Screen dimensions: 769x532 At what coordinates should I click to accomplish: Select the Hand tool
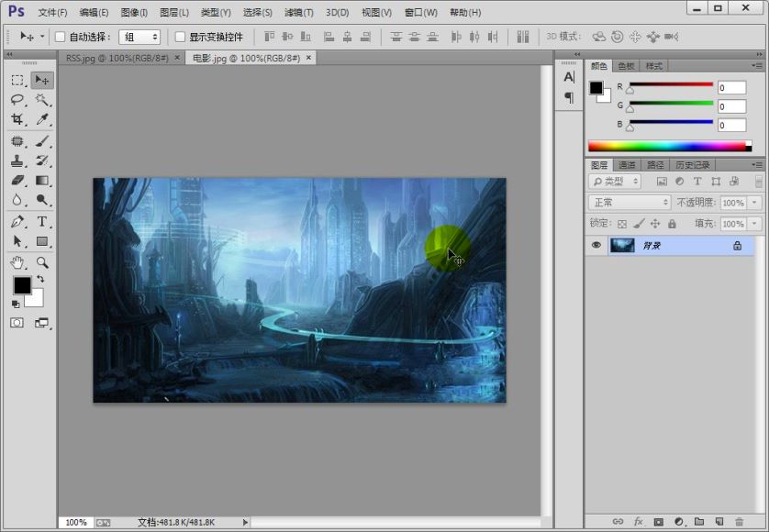click(17, 263)
